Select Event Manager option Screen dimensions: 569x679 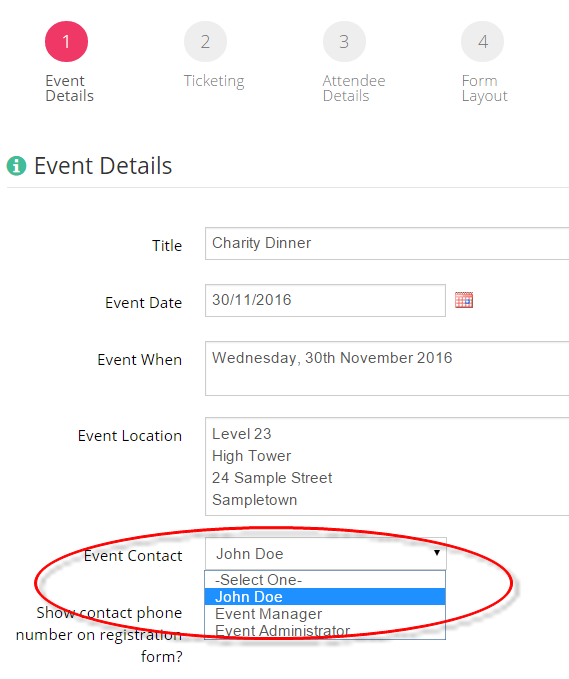325,614
